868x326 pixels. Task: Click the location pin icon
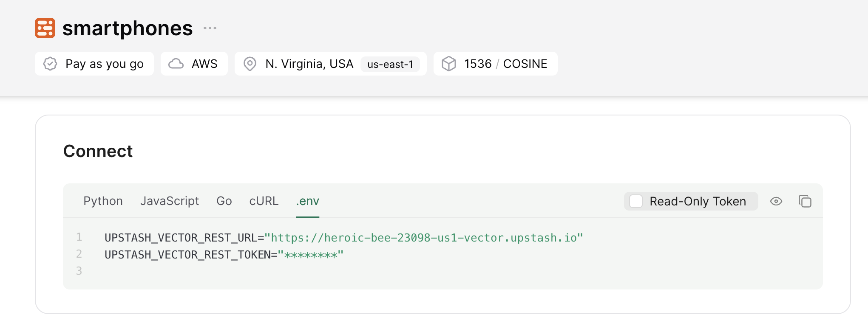point(250,64)
